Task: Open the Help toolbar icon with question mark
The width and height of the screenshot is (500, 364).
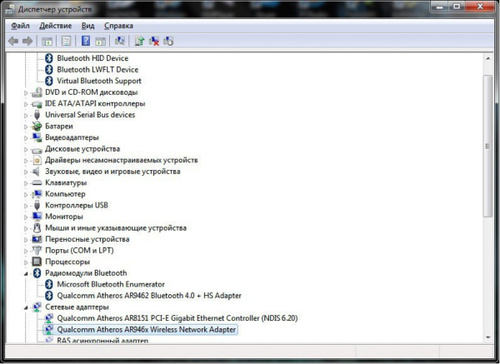Action: pyautogui.click(x=86, y=41)
